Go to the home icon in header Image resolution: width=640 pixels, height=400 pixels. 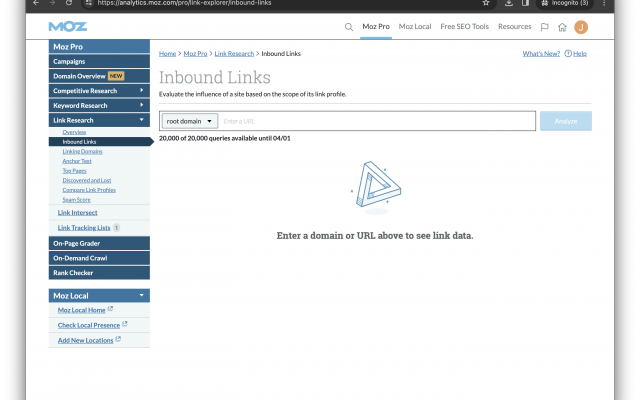[x=562, y=27]
